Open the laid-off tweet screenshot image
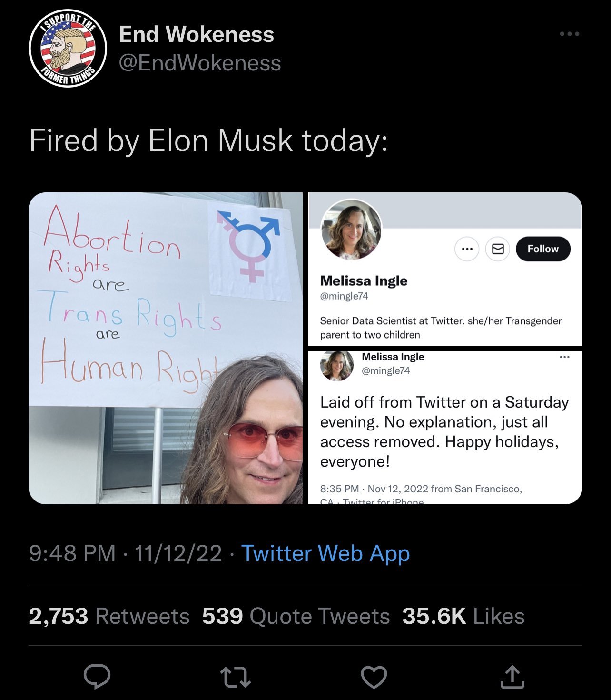 click(445, 428)
